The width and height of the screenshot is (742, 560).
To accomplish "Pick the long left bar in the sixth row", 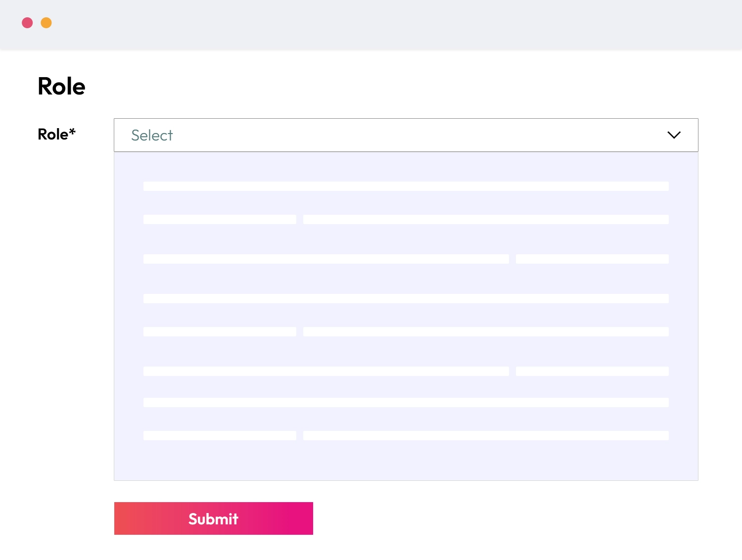I will [x=326, y=371].
